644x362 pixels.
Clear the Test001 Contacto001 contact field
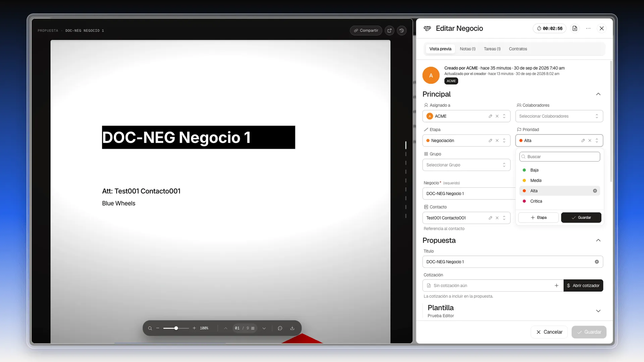497,218
